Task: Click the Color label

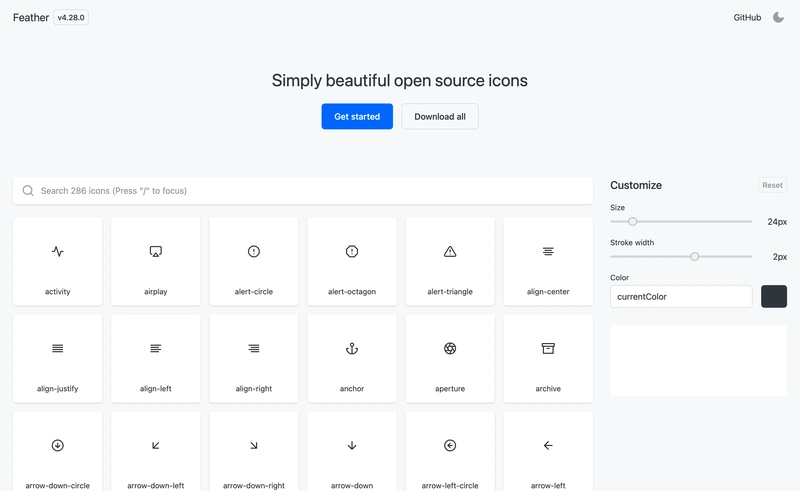Action: click(x=619, y=278)
